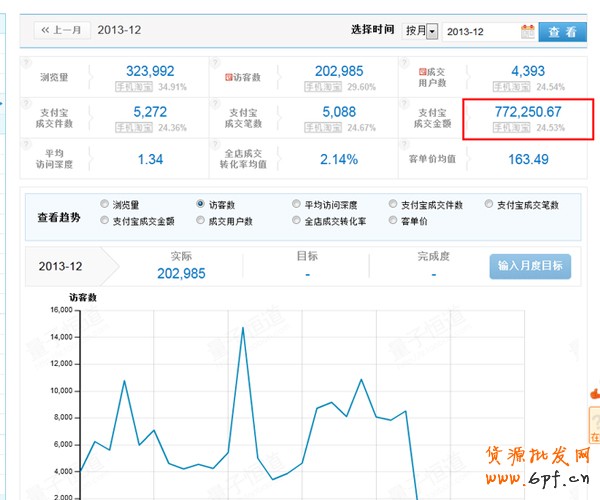Screen dimensions: 600x500
Task: Click the conversion rate value 2.14%
Action: tap(339, 159)
